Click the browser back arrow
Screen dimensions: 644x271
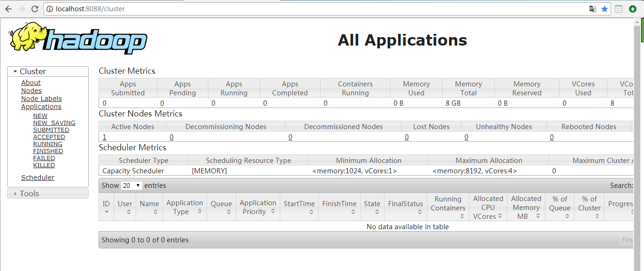[8, 9]
